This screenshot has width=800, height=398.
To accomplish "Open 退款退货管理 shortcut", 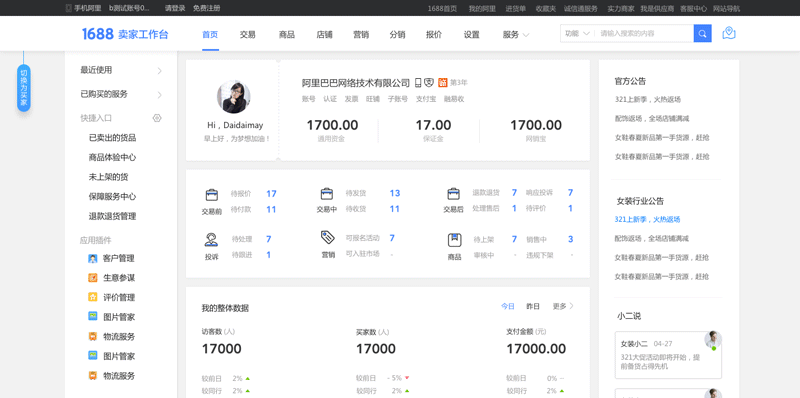I will coord(112,216).
